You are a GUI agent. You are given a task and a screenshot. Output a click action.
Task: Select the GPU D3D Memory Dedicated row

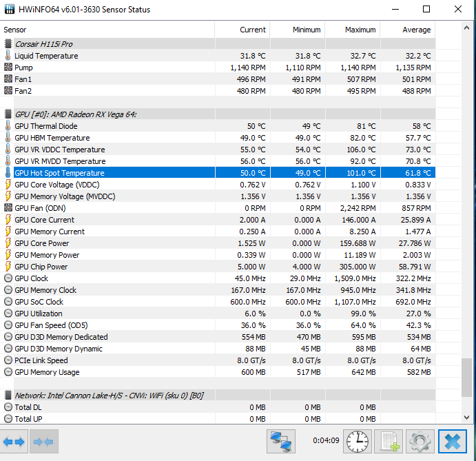point(218,336)
